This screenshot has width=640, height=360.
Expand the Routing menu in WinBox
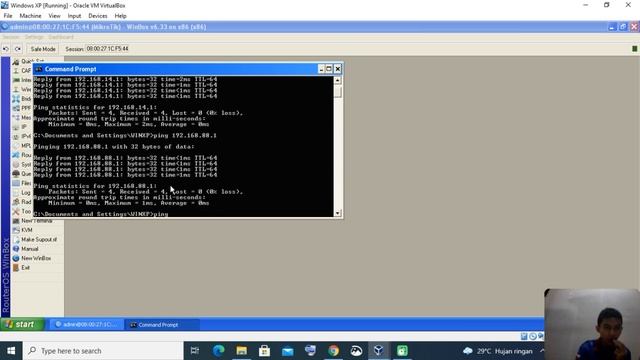click(x=22, y=155)
